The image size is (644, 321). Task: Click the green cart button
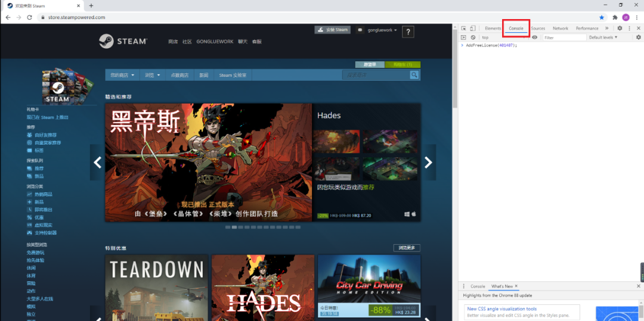[x=403, y=64]
